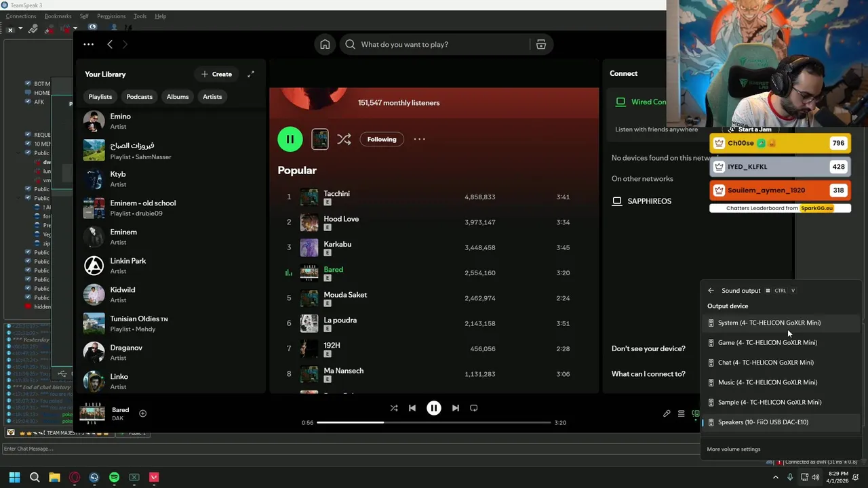Open TeamSpeak Help menu

(x=161, y=16)
